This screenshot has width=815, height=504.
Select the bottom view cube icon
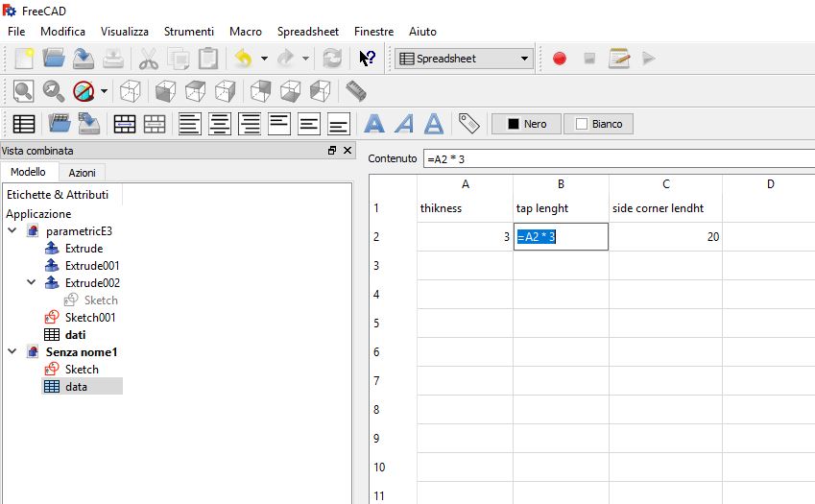pyautogui.click(x=290, y=91)
